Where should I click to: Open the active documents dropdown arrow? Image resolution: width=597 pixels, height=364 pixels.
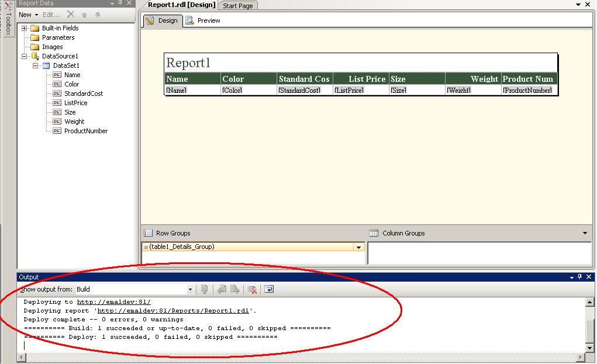tap(578, 5)
